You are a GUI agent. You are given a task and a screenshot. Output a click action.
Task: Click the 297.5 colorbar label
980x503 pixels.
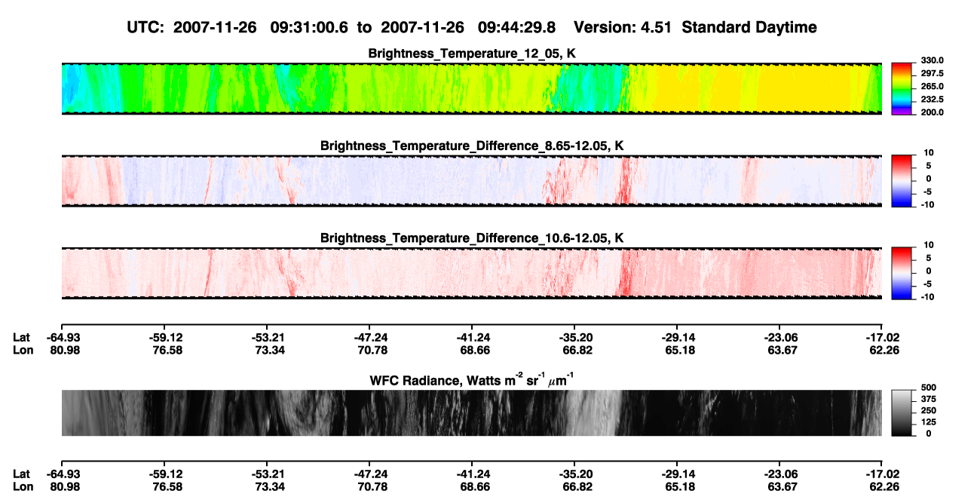tap(932, 73)
